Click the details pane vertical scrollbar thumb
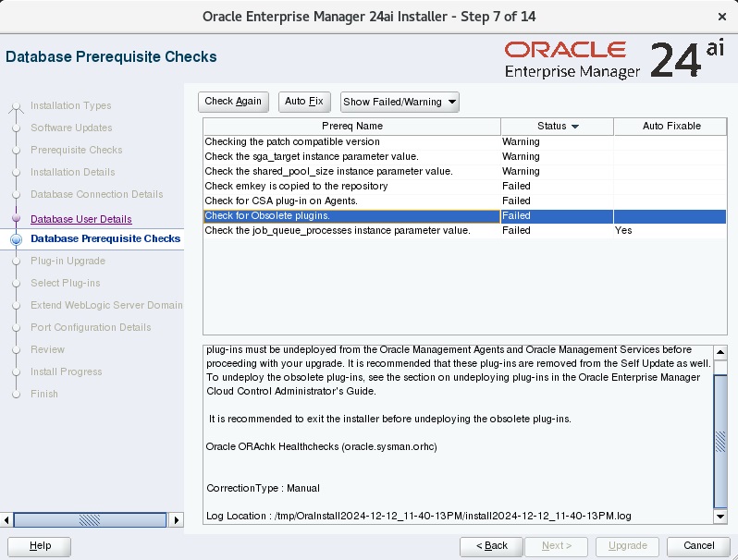 pyautogui.click(x=720, y=441)
